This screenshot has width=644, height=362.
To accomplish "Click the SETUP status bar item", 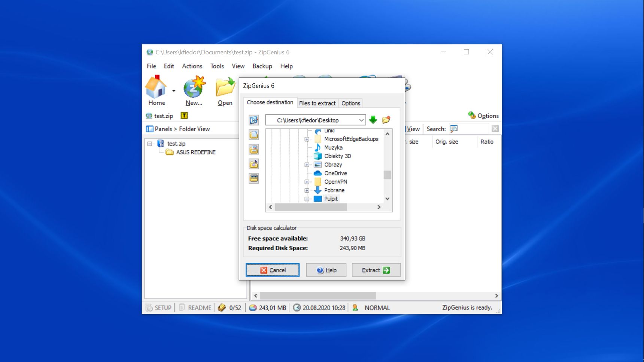I will 158,308.
